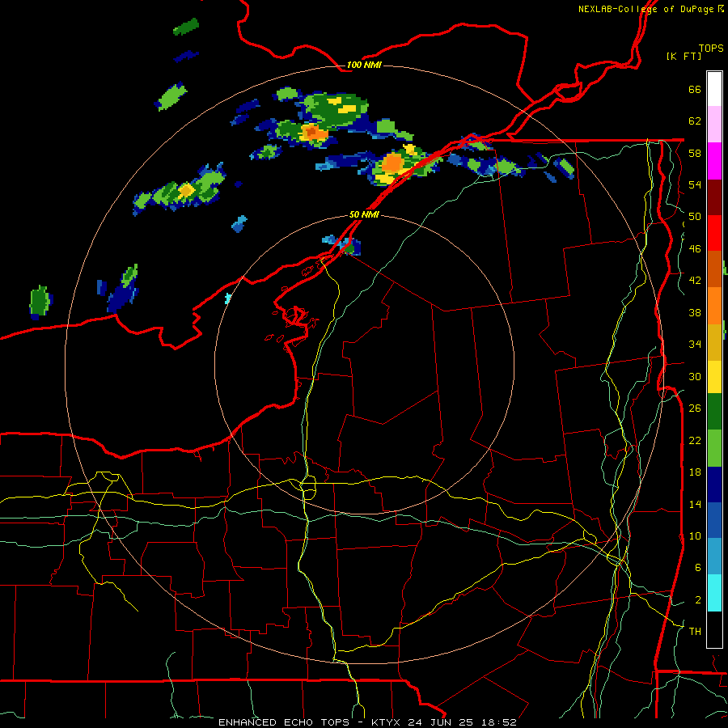Click the legend value 54
Image resolution: width=728 pixels, height=728 pixels.
(695, 184)
